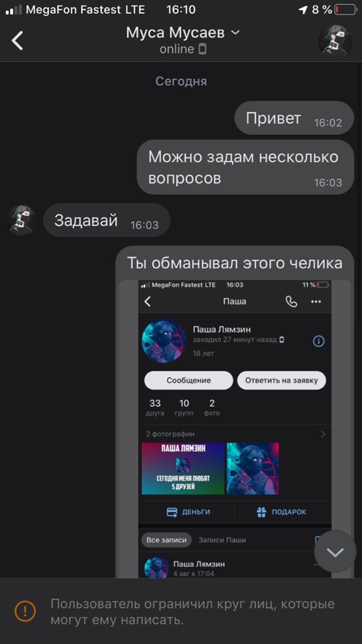Click the Сообщение button

click(188, 380)
